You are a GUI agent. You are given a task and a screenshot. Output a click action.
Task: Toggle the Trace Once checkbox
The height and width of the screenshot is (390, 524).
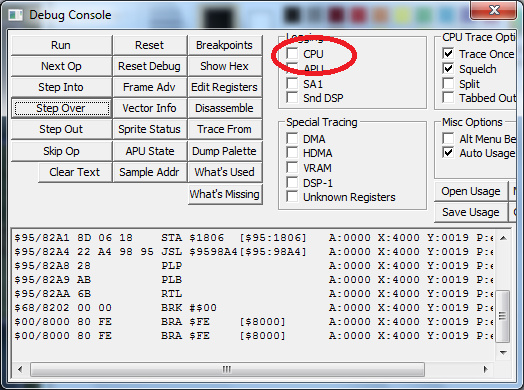click(448, 53)
